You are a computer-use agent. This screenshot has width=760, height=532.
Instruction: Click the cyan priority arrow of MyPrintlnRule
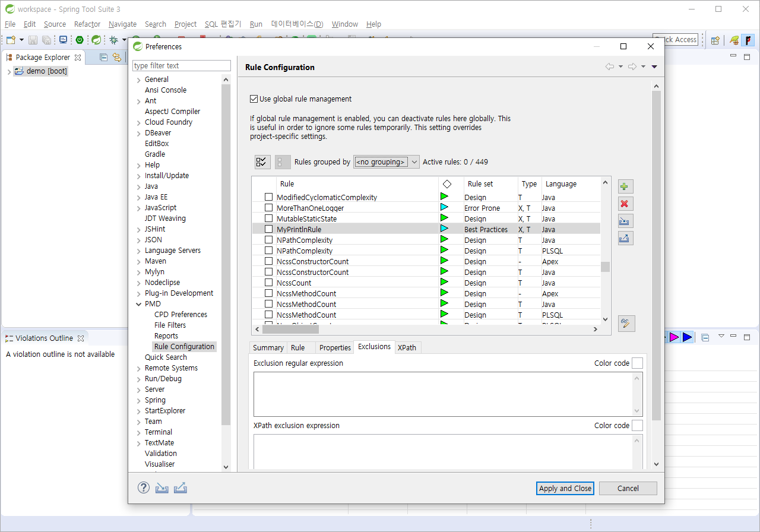coord(444,229)
